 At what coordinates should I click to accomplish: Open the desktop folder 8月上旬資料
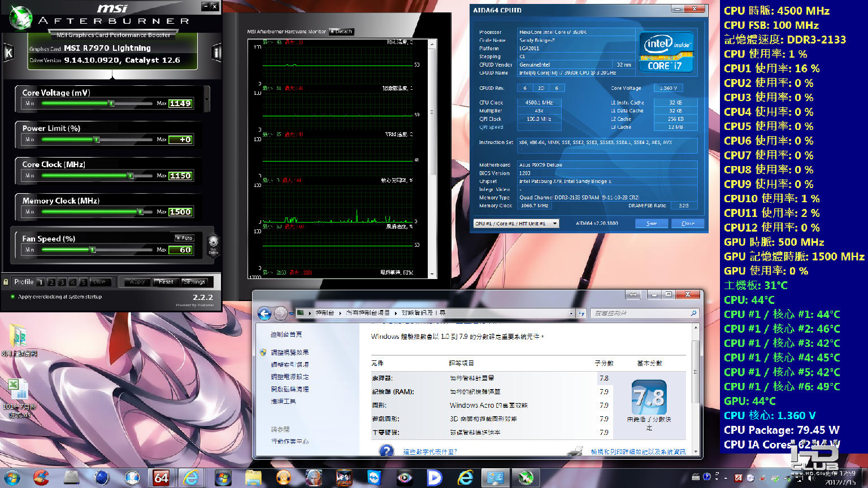pos(19,341)
